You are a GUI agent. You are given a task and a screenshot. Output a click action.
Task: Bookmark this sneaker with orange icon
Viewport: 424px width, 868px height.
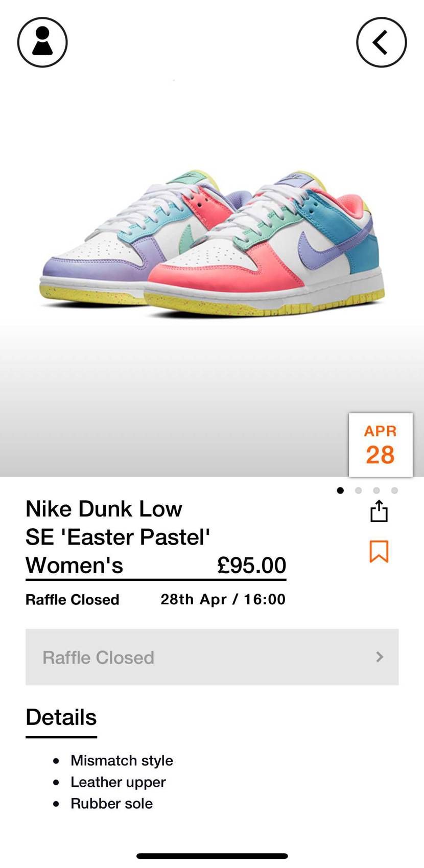379,551
